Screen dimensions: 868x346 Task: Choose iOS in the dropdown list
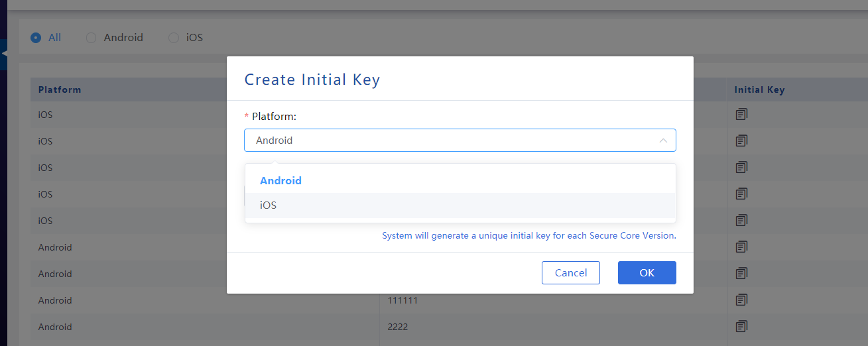click(460, 205)
